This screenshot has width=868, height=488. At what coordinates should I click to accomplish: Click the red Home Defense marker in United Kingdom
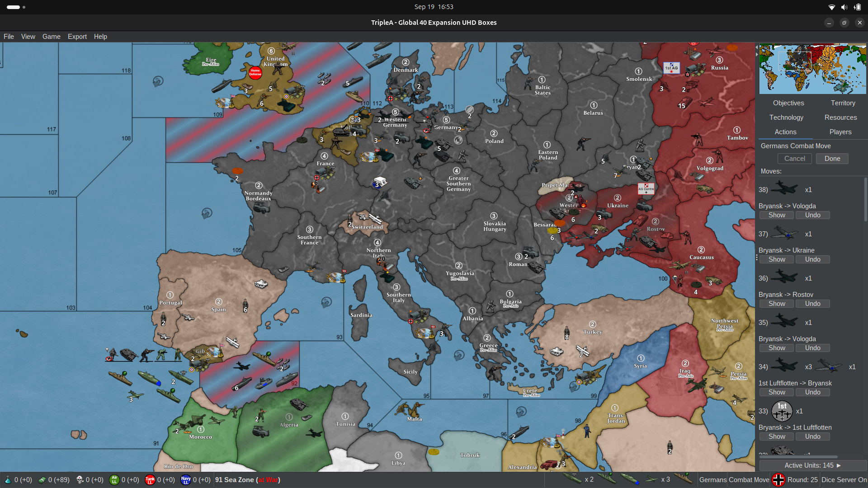point(255,72)
